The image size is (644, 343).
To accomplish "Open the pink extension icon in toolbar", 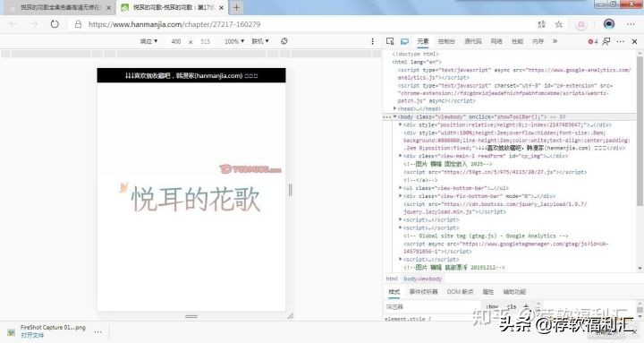I will click(x=581, y=24).
